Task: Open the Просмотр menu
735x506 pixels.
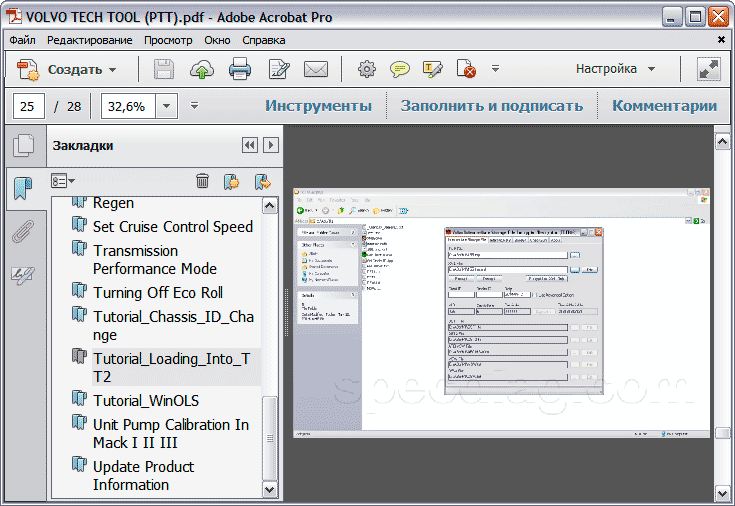Action: tap(168, 40)
